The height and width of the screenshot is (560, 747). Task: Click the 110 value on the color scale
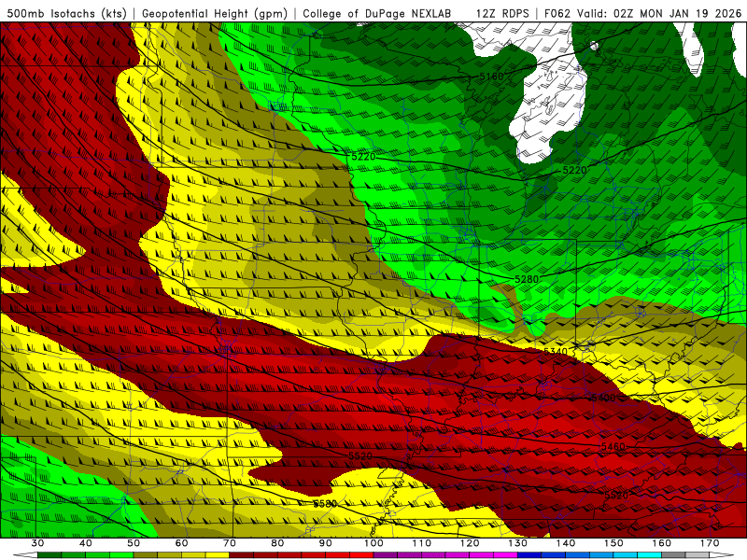click(x=422, y=543)
